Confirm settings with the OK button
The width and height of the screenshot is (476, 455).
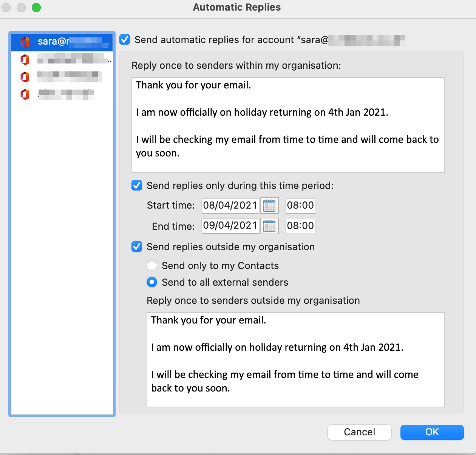coord(432,432)
